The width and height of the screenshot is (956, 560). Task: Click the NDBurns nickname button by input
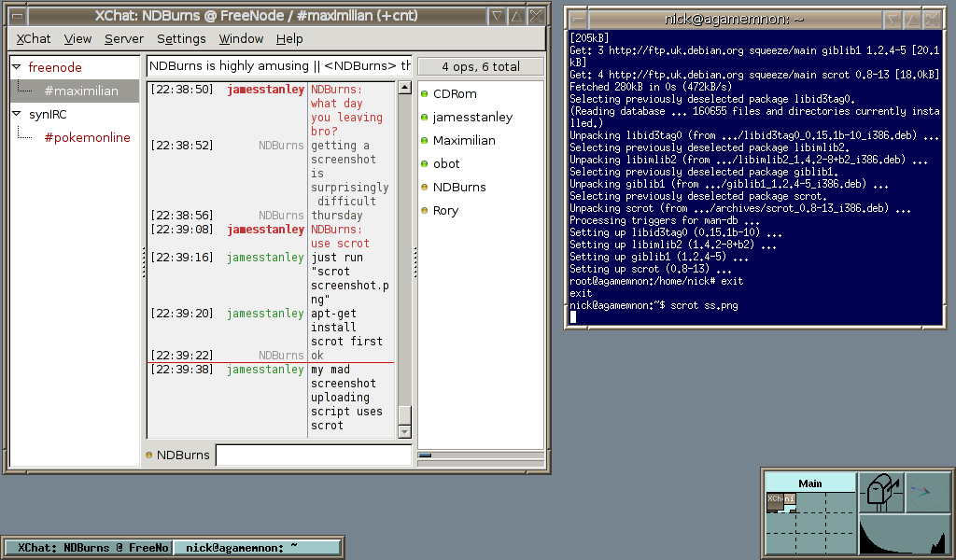coord(183,455)
